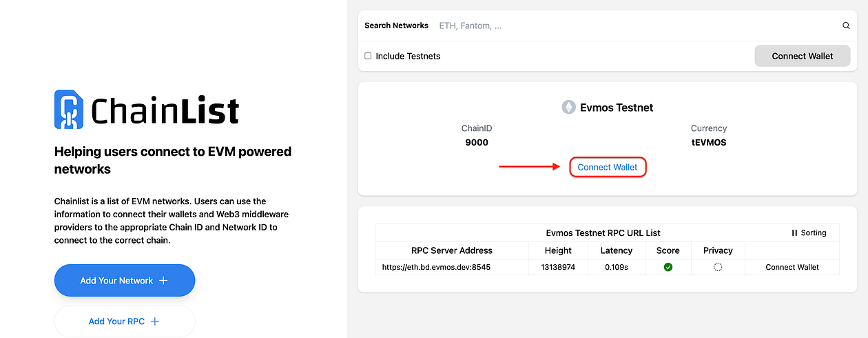This screenshot has height=338, width=868.
Task: Click the Latency column header
Action: [616, 250]
